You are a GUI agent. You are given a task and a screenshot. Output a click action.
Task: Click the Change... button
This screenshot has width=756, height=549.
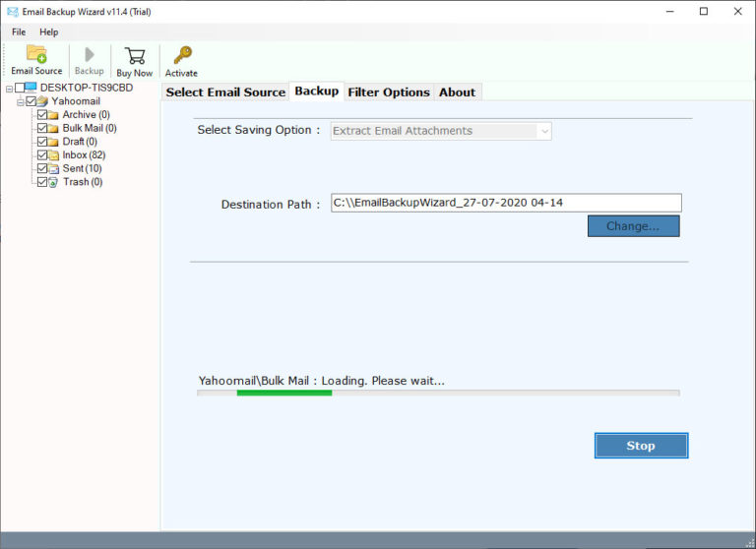click(x=634, y=226)
